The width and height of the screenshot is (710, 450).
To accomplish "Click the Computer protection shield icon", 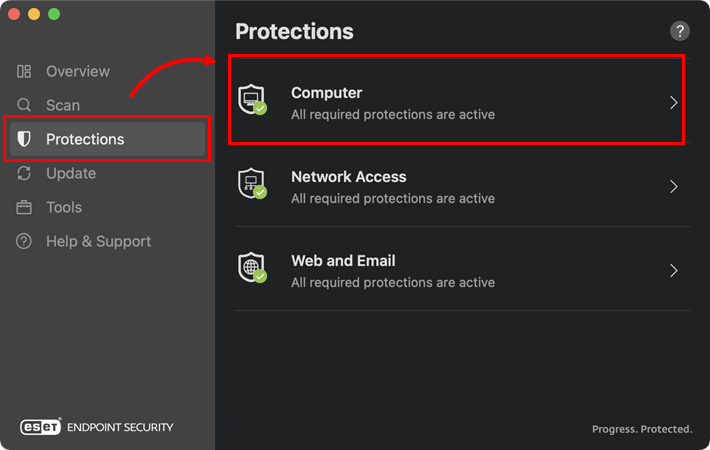I will coord(251,100).
